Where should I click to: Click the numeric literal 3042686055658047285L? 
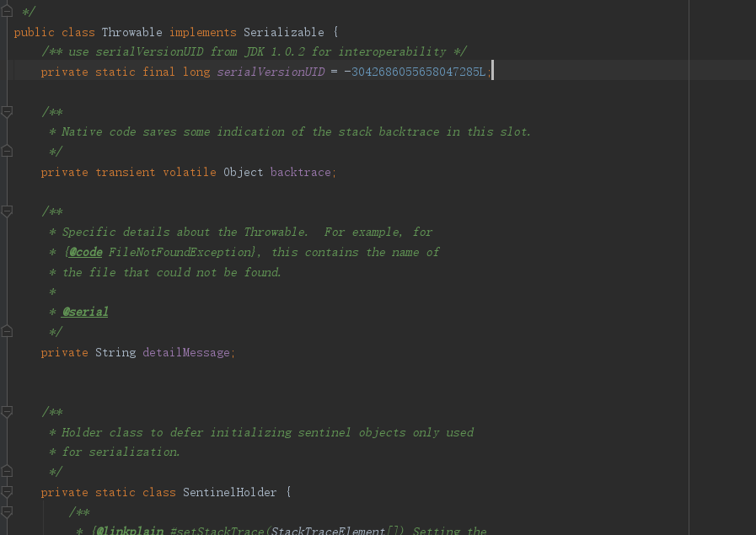[x=418, y=72]
